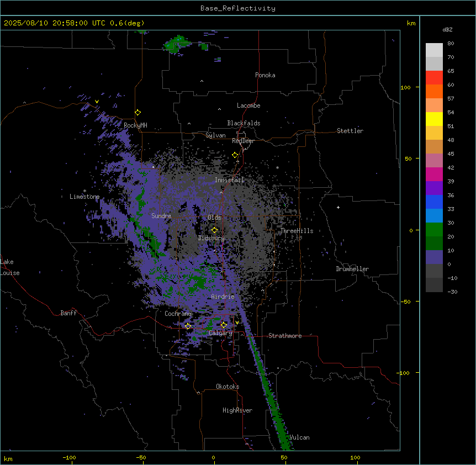Click the yellow radar marker near Didsbury

tap(214, 230)
